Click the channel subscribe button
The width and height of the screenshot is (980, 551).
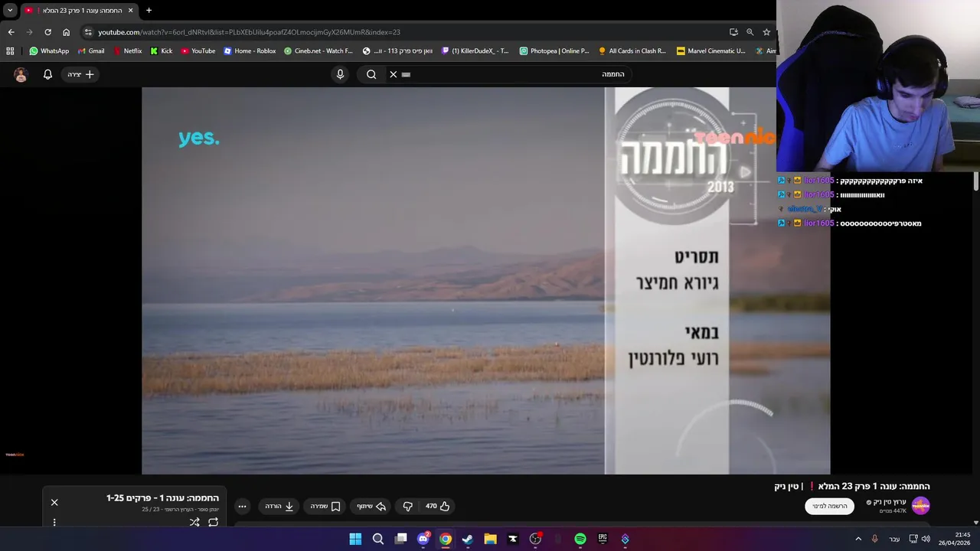tap(829, 506)
